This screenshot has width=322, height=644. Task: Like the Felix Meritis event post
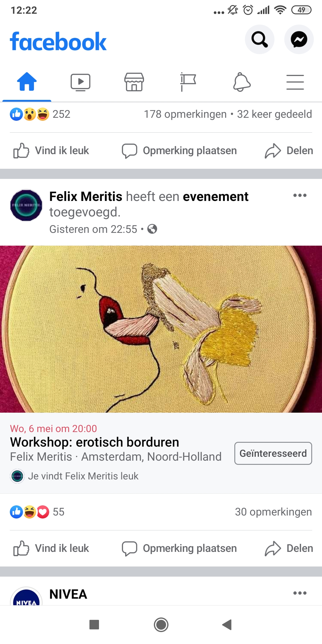(x=51, y=548)
